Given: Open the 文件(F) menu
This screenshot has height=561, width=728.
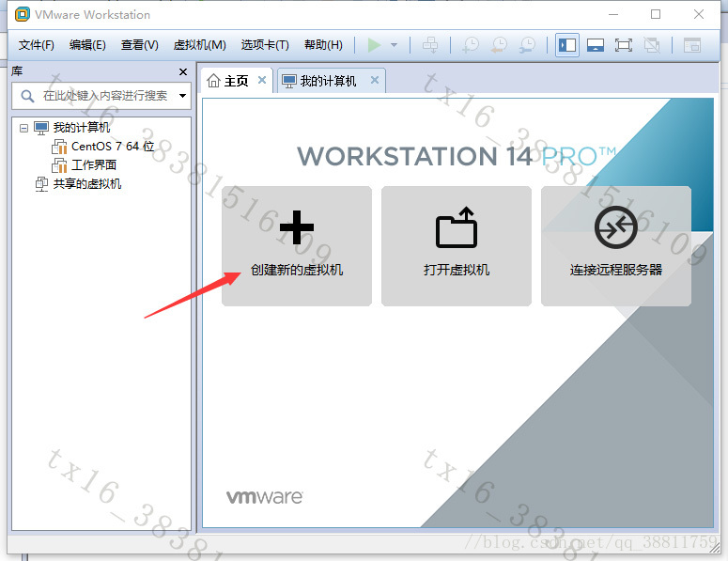Looking at the screenshot, I should [37, 45].
